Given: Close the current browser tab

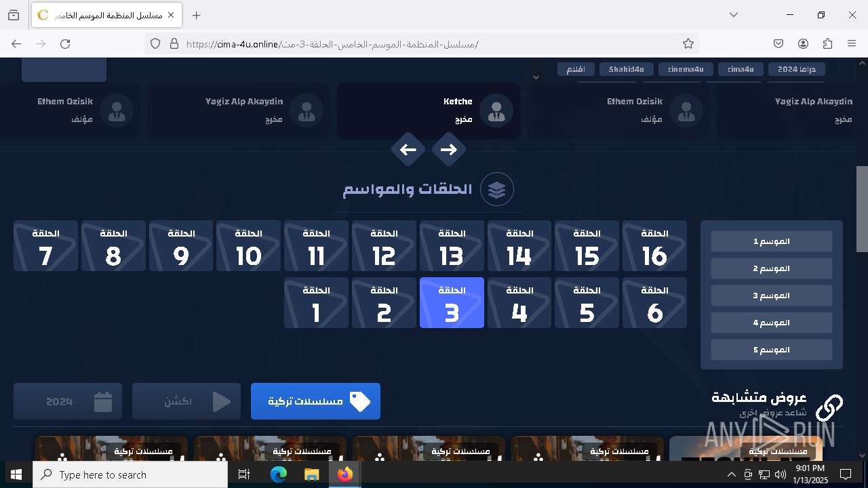Looking at the screenshot, I should click(171, 15).
